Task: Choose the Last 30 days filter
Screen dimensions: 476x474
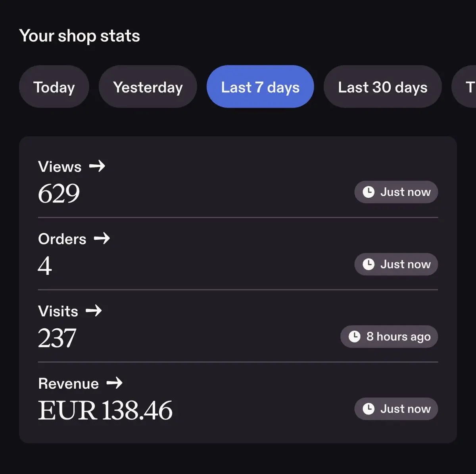Action: tap(382, 87)
